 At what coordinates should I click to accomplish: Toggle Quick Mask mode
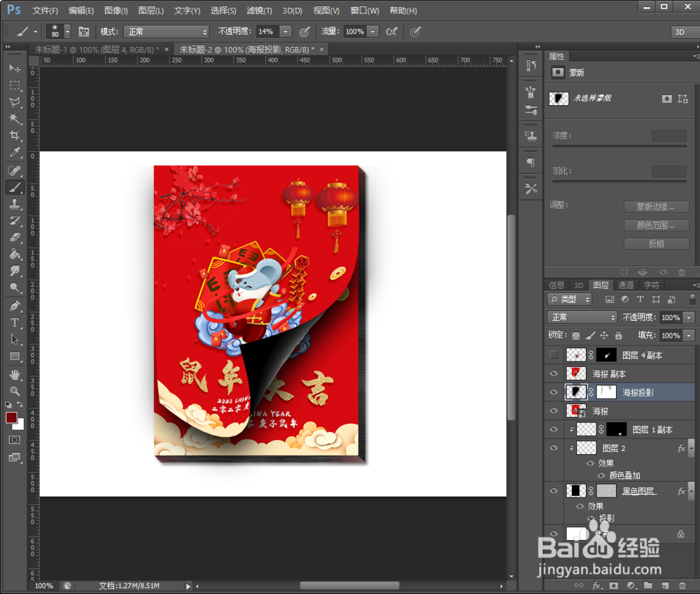click(15, 441)
